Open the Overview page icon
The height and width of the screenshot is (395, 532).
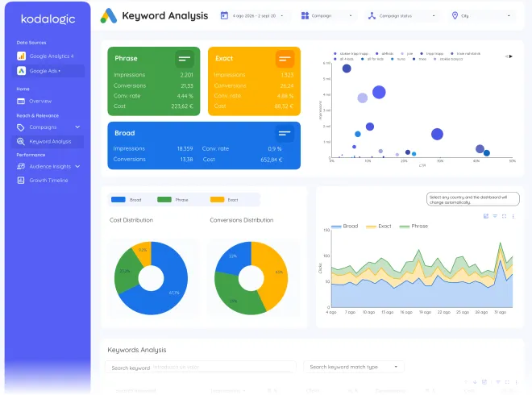21,101
